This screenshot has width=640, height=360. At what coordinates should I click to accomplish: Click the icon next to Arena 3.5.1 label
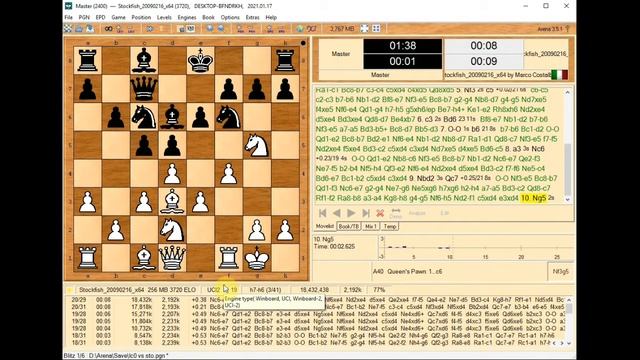point(567,29)
